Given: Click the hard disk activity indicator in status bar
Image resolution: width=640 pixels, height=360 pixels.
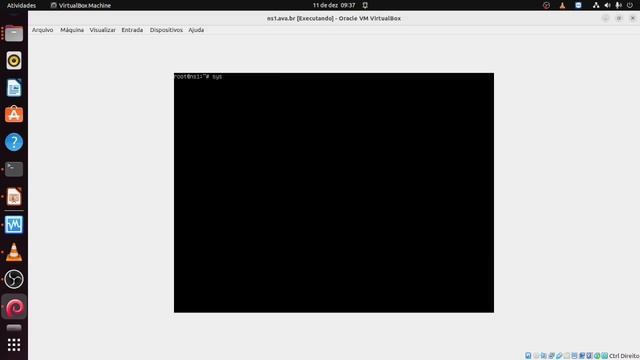Looking at the screenshot, I should pyautogui.click(x=528, y=356).
